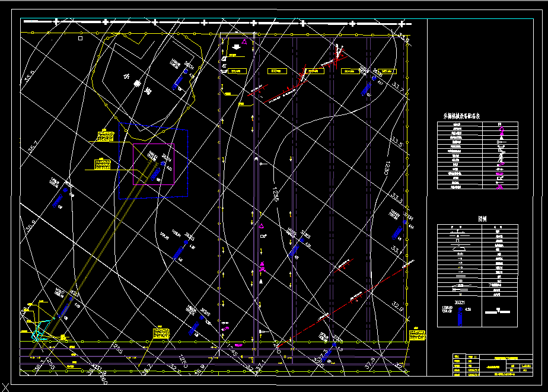Click first cross tick on top scale bar
Viewport: 548px width, 392px height.
tap(56, 22)
